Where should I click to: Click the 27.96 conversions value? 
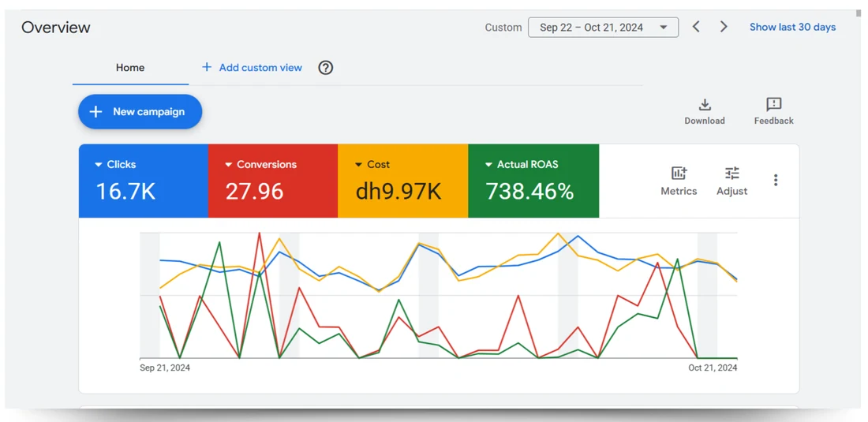click(254, 192)
